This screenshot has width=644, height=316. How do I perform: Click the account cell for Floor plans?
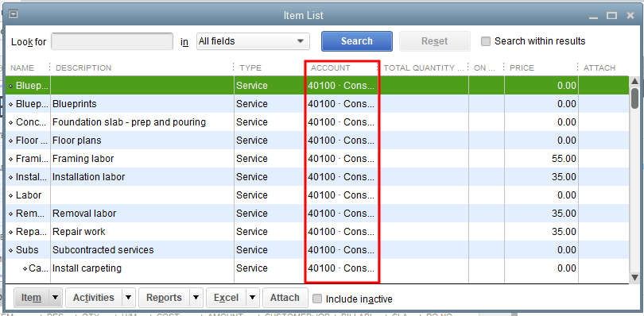(341, 141)
